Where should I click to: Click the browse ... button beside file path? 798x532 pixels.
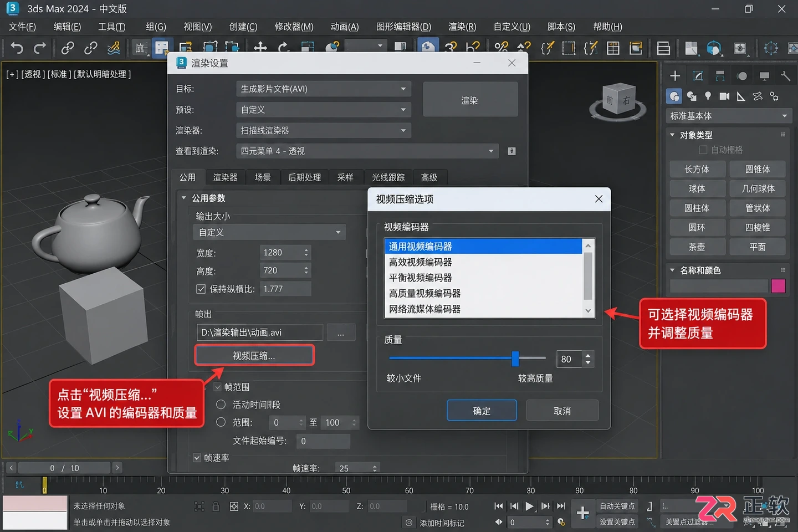[x=340, y=332]
